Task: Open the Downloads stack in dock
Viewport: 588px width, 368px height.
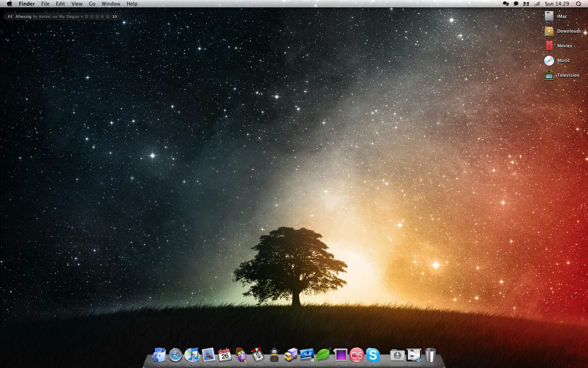Action: tap(397, 355)
